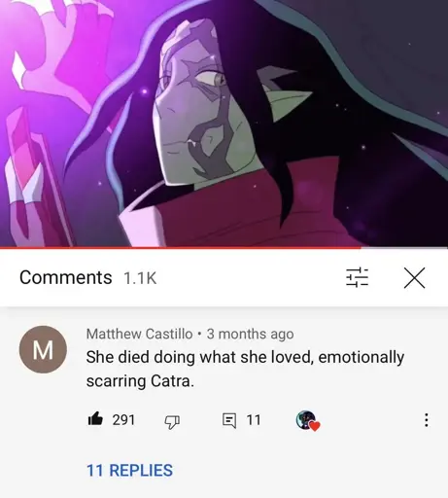Open Matthew Castillo's M profile avatar

(x=44, y=349)
